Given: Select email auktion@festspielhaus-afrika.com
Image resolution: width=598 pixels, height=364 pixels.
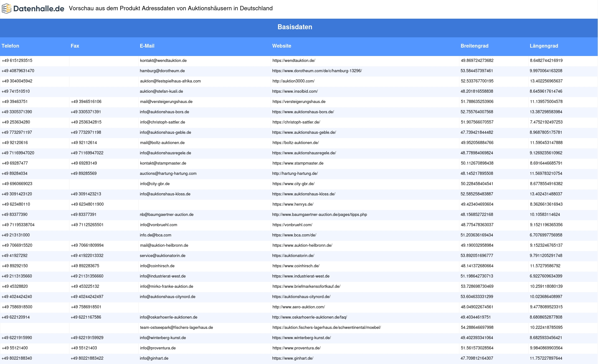Looking at the screenshot, I should (170, 81).
